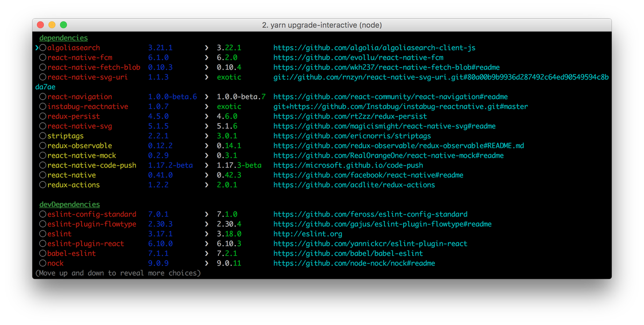The image size is (644, 325).
Task: Click the 'Move up and down' hint line
Action: coord(118,273)
